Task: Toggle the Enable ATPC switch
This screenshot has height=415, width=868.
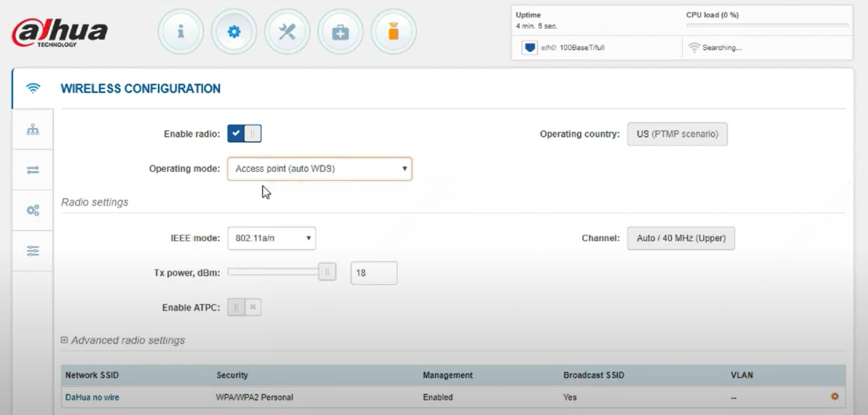Action: tap(244, 307)
